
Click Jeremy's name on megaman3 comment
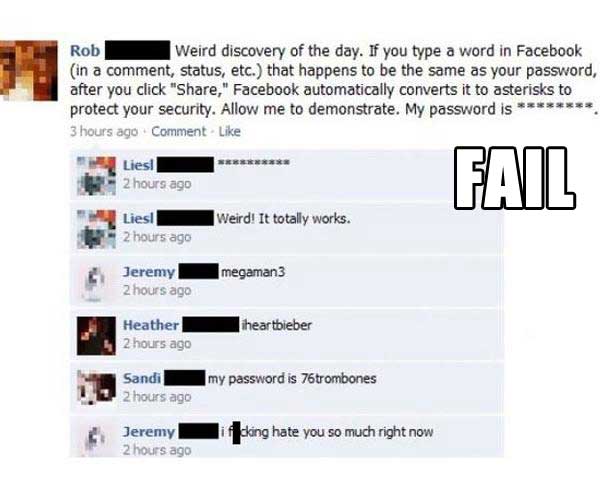click(x=148, y=272)
